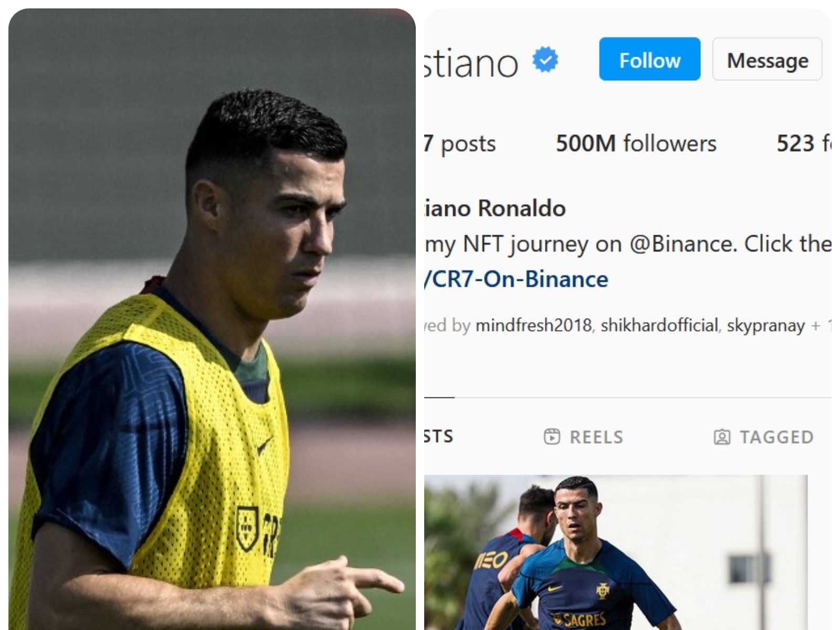Click the large yellow bib training photo
The width and height of the screenshot is (840, 630).
tap(212, 319)
